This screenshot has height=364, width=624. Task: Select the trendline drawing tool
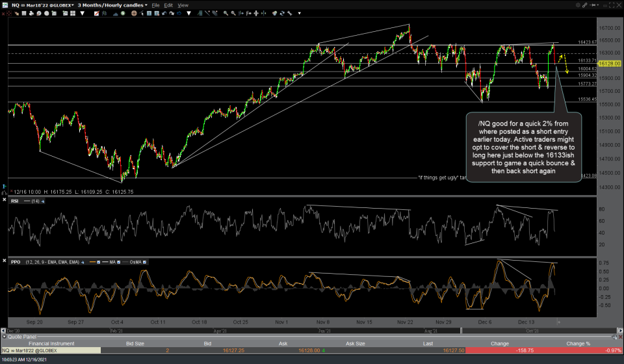[x=207, y=13]
